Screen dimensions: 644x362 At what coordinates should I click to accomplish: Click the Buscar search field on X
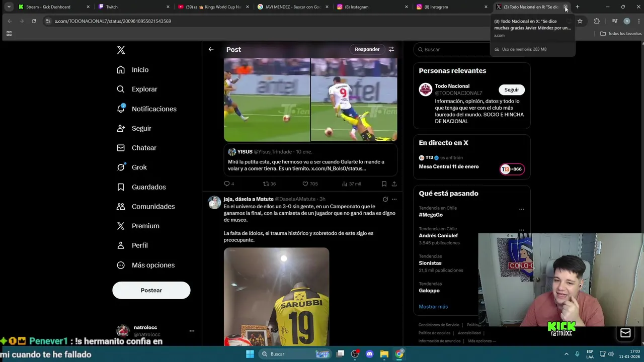coord(471,49)
